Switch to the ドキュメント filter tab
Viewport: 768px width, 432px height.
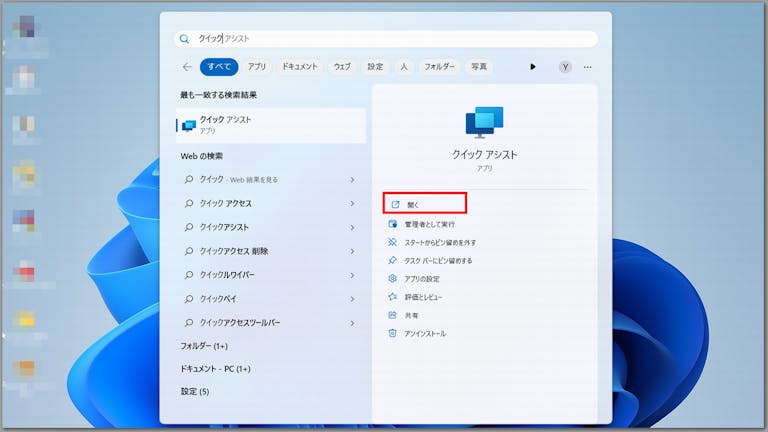300,67
